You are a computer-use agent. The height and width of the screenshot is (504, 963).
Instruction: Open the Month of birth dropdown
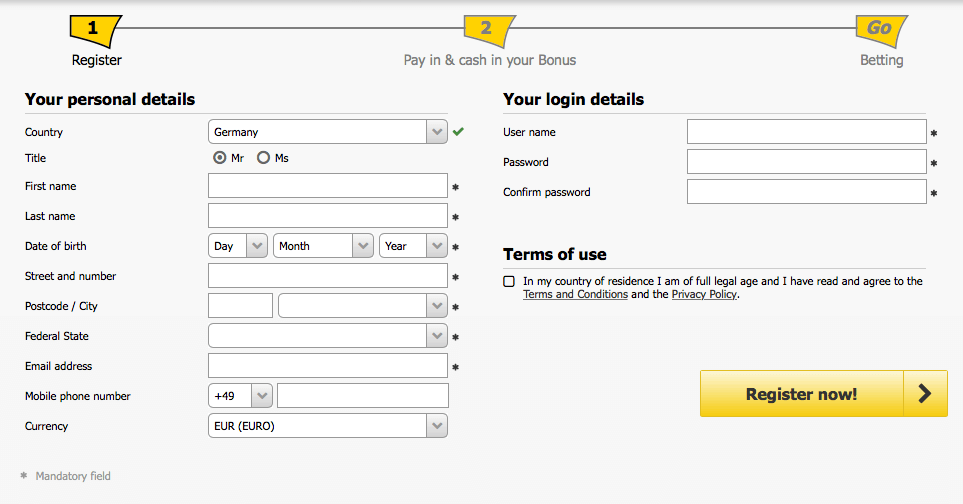point(323,246)
